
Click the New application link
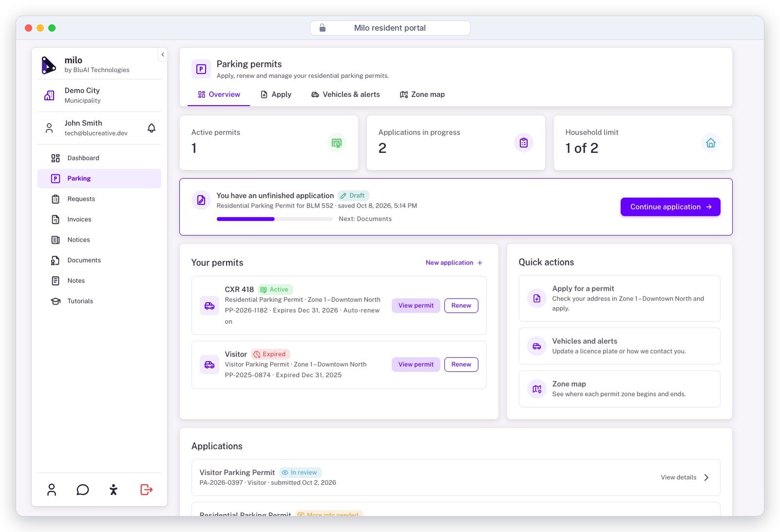pyautogui.click(x=454, y=263)
